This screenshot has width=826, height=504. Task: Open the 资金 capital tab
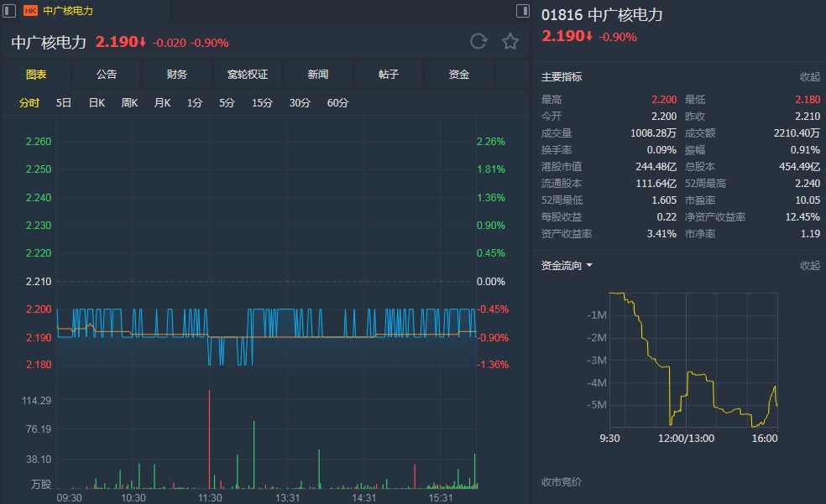459,74
